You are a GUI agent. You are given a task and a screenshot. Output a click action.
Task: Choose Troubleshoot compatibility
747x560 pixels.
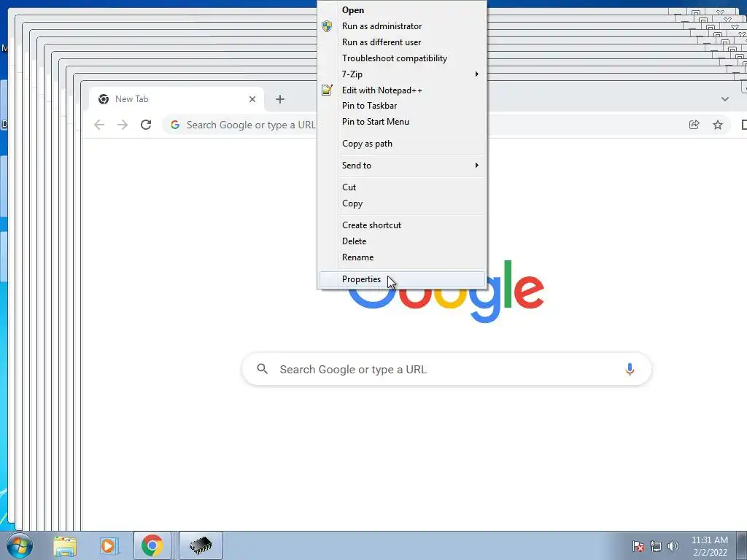coord(402,58)
